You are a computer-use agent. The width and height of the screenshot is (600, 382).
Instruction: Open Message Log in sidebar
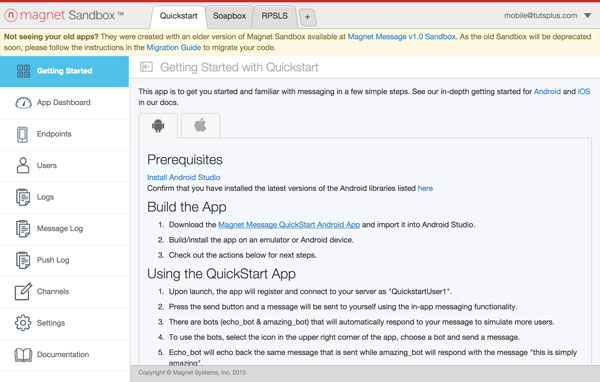pos(64,229)
